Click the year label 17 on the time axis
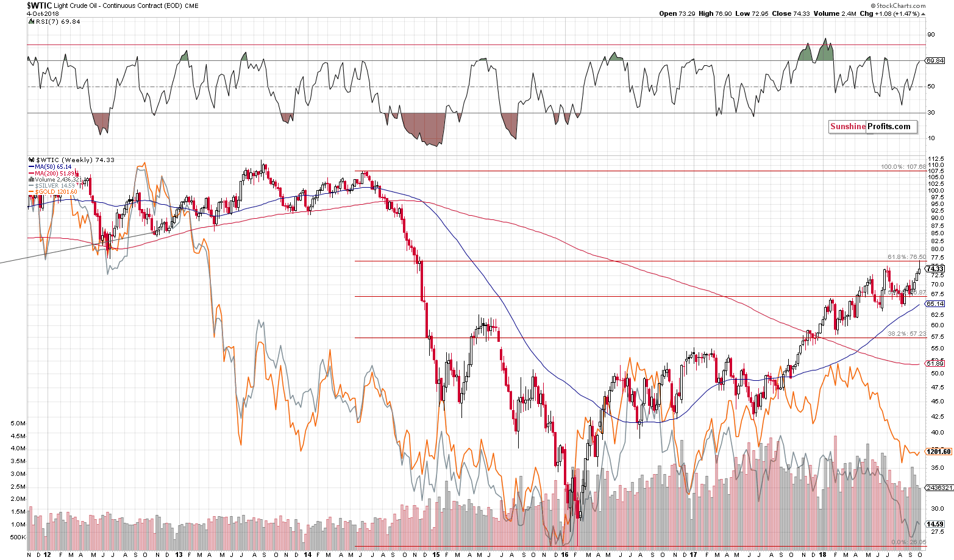Image resolution: width=954 pixels, height=560 pixels. click(x=694, y=555)
